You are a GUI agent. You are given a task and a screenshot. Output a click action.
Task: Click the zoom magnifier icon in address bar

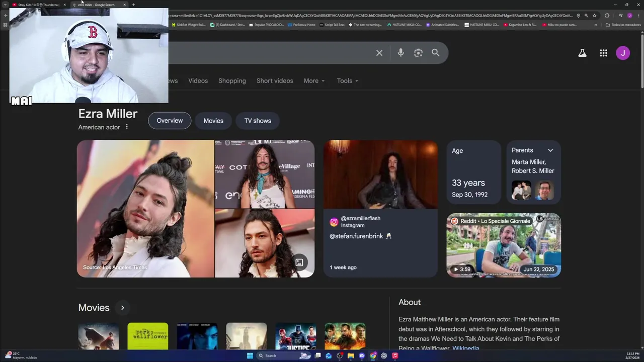pyautogui.click(x=586, y=16)
